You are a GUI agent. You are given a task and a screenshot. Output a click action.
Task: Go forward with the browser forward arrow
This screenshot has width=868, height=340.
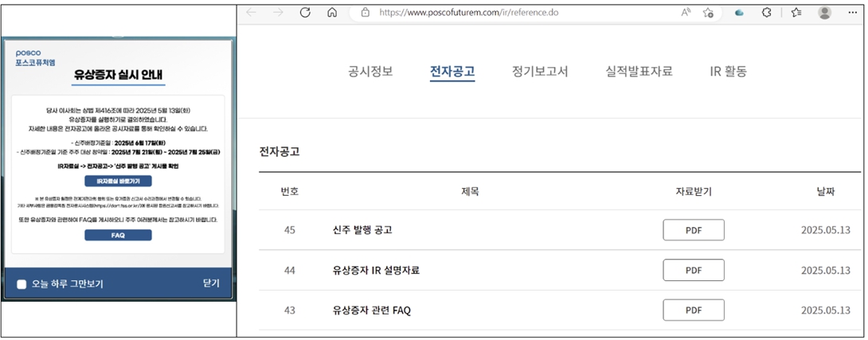pyautogui.click(x=278, y=13)
